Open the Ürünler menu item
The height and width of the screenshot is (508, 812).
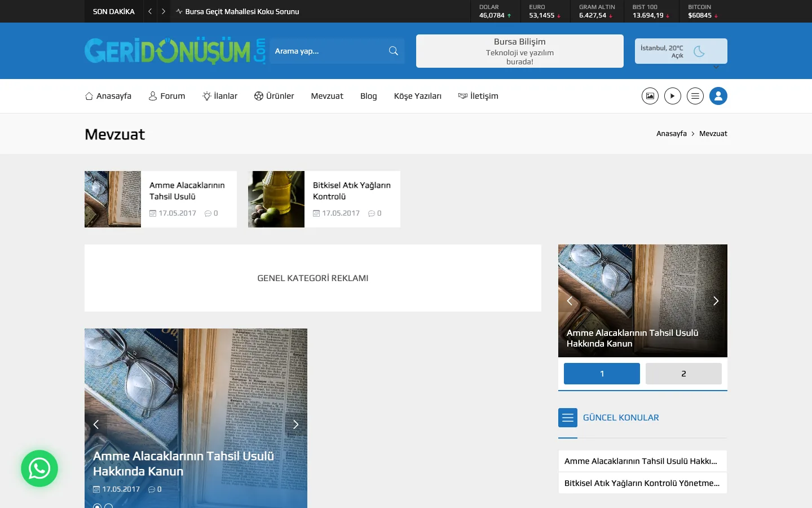click(274, 96)
